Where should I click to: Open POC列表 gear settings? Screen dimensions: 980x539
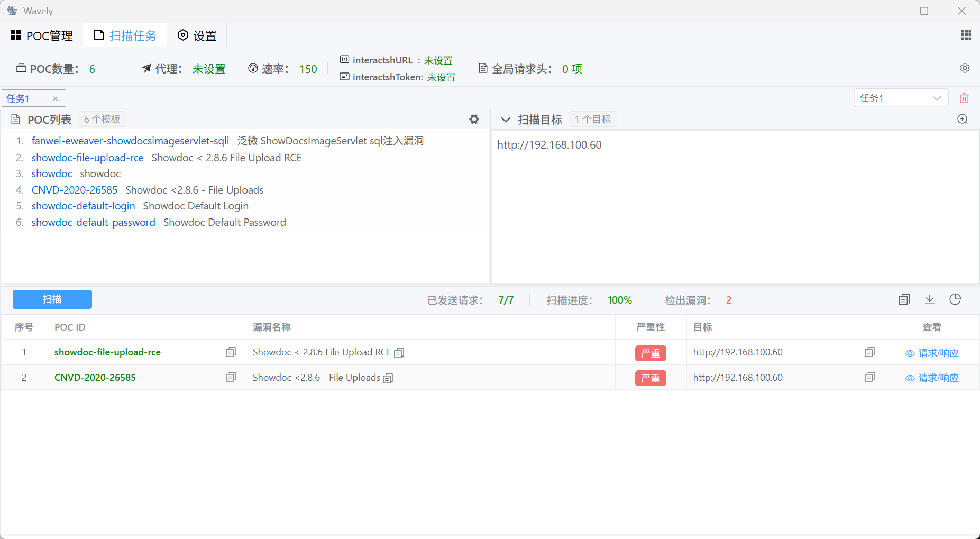pos(474,120)
